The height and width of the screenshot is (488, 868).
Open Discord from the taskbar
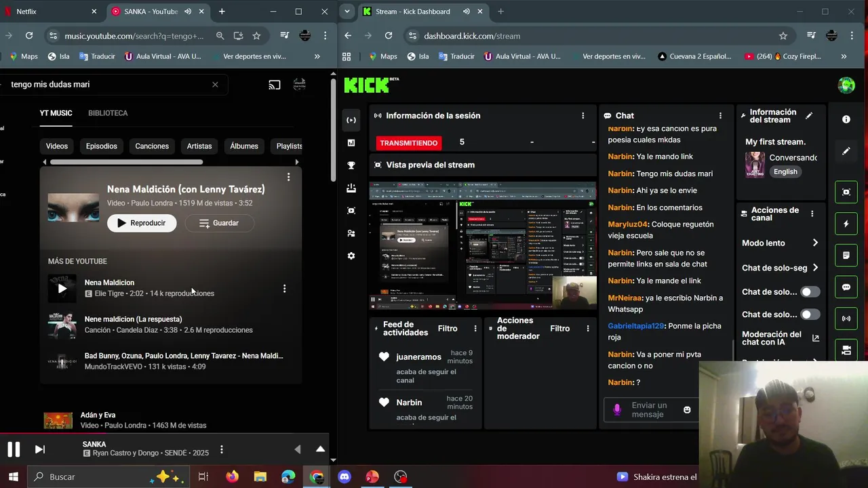point(344,476)
